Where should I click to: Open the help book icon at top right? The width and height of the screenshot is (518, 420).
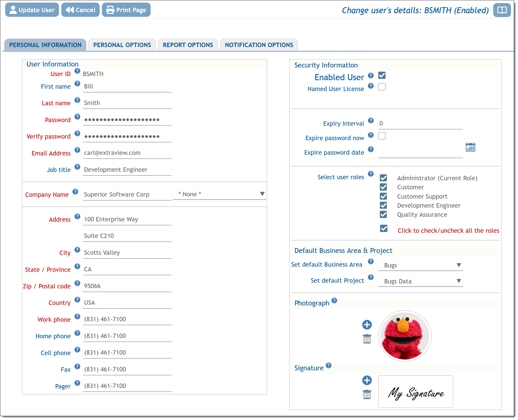(502, 10)
